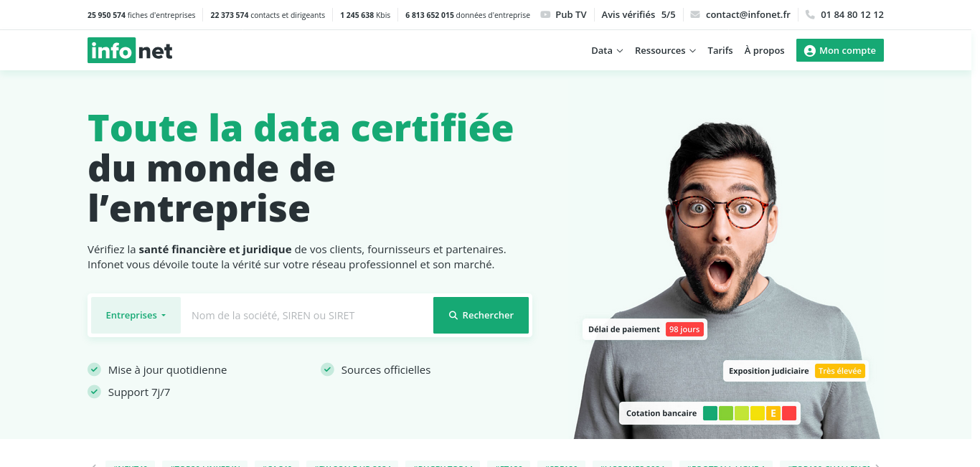Click the 98 jours payment delay badge
The width and height of the screenshot is (980, 467).
(x=684, y=329)
